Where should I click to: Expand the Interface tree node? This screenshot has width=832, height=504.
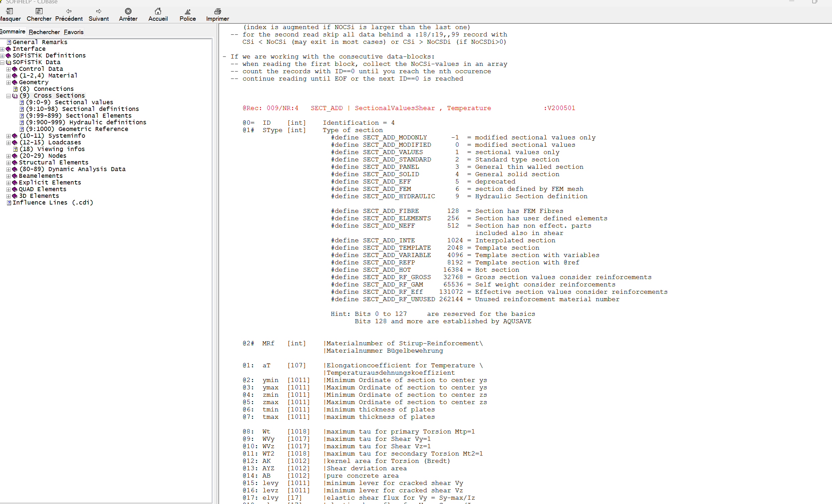(2, 49)
